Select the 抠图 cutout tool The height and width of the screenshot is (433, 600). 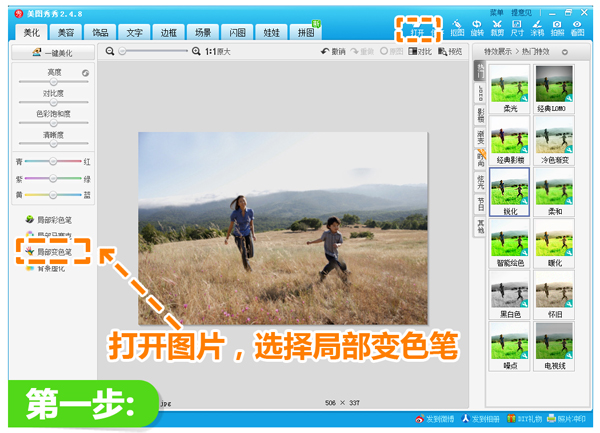457,28
